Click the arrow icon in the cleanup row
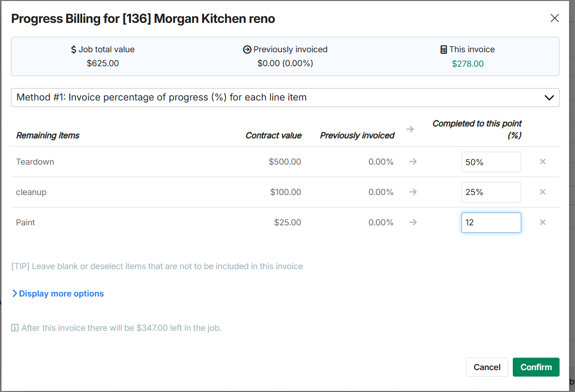Viewport: 575px width, 392px height. [x=413, y=192]
